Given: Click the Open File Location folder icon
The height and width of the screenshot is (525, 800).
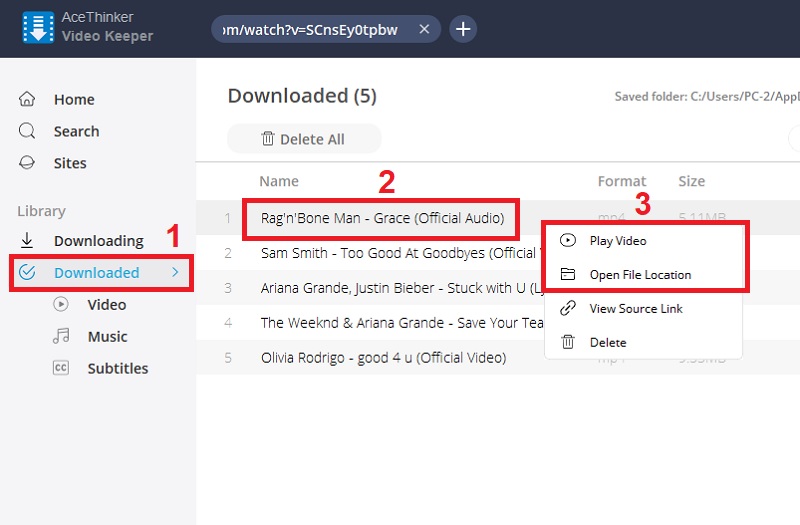Looking at the screenshot, I should 568,274.
